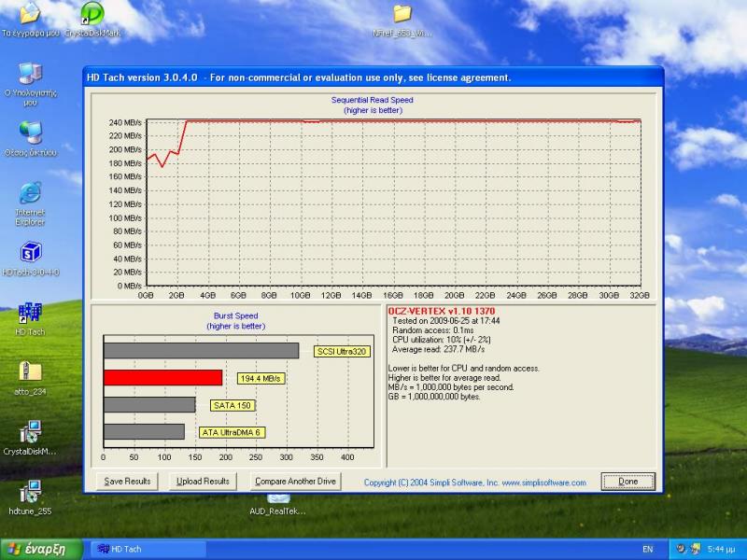This screenshot has height=560, width=747.
Task: Click the 194.4 MB/s label
Action: 261,379
